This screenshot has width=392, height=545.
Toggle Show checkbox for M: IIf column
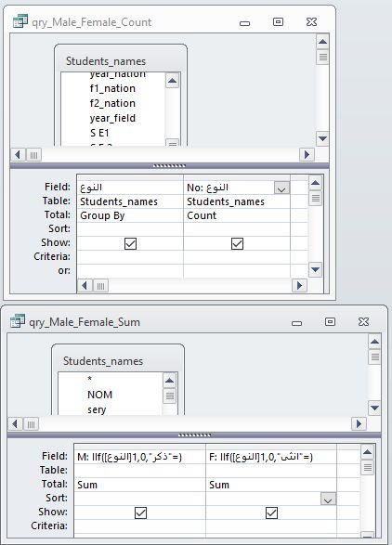click(140, 513)
